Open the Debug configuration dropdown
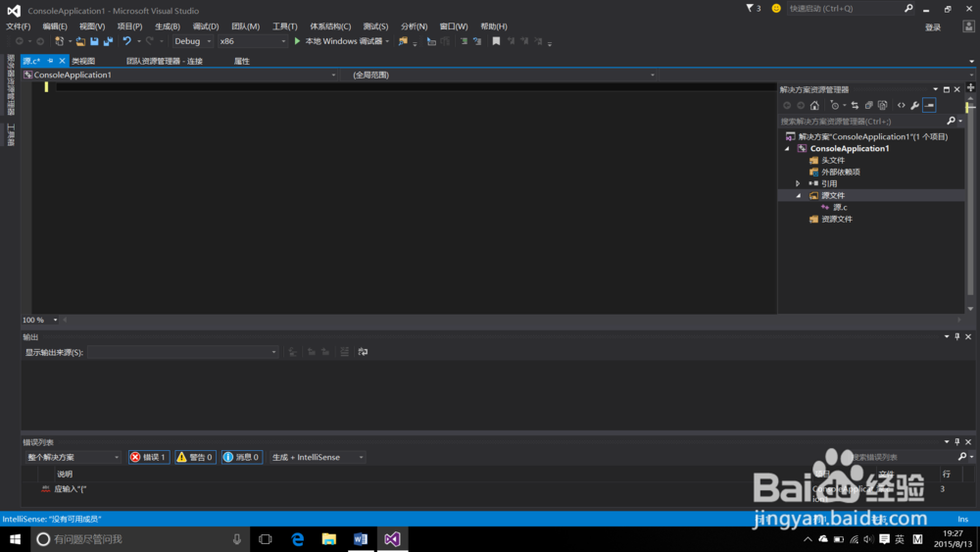This screenshot has height=552, width=980. tap(193, 41)
